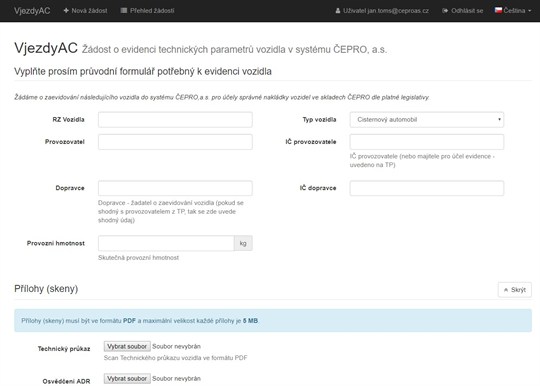The height and width of the screenshot is (386, 540).
Task: Focus the Provozní hmotnost input field
Action: (166, 243)
